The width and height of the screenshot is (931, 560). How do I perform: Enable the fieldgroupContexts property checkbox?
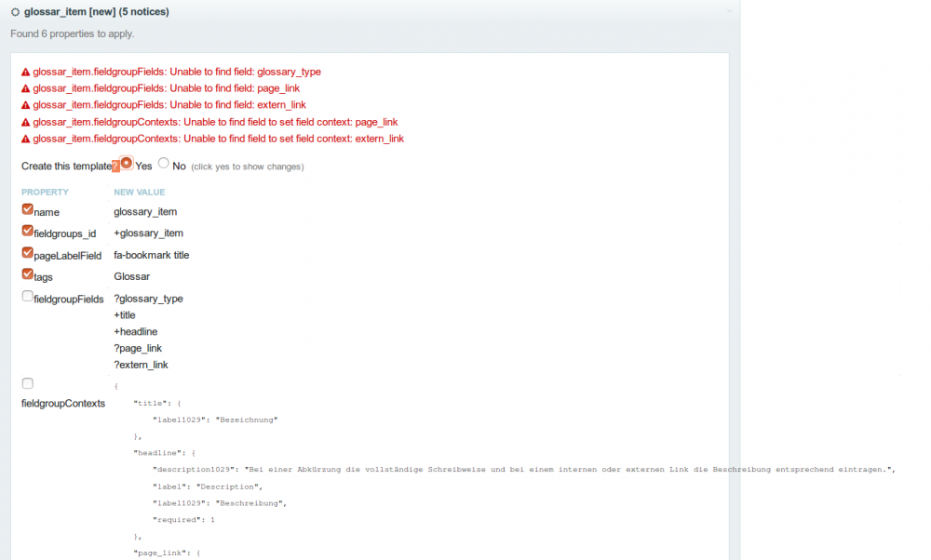27,383
